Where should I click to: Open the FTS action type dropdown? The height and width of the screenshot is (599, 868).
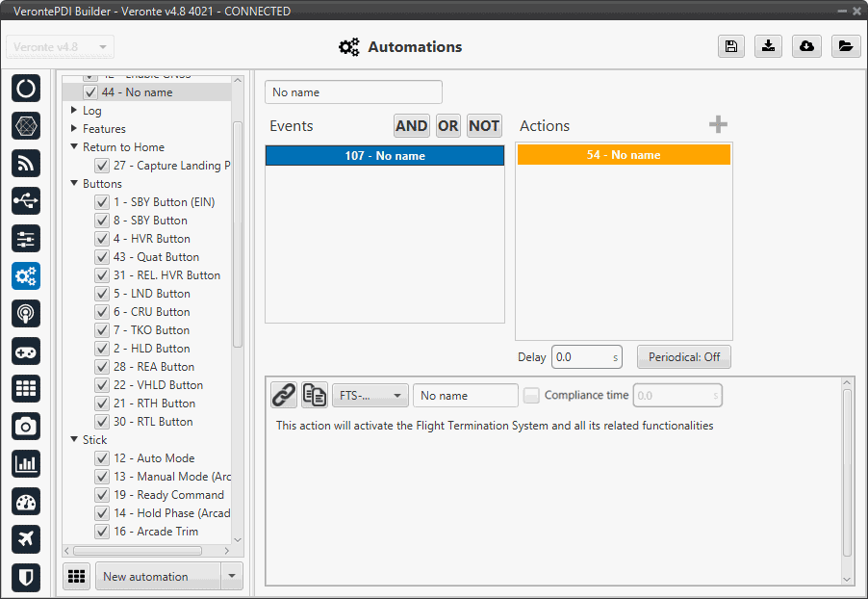tap(370, 395)
